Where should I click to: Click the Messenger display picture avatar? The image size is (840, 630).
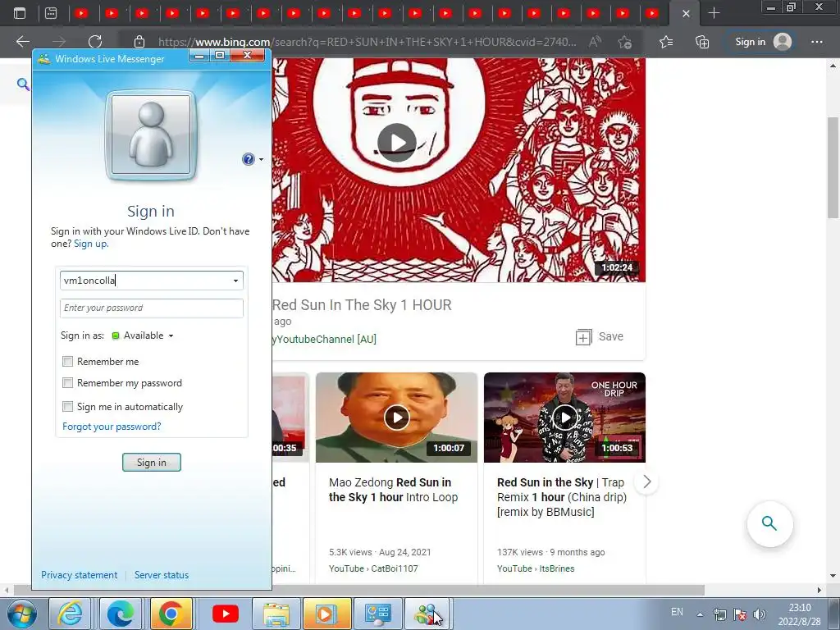click(x=151, y=135)
